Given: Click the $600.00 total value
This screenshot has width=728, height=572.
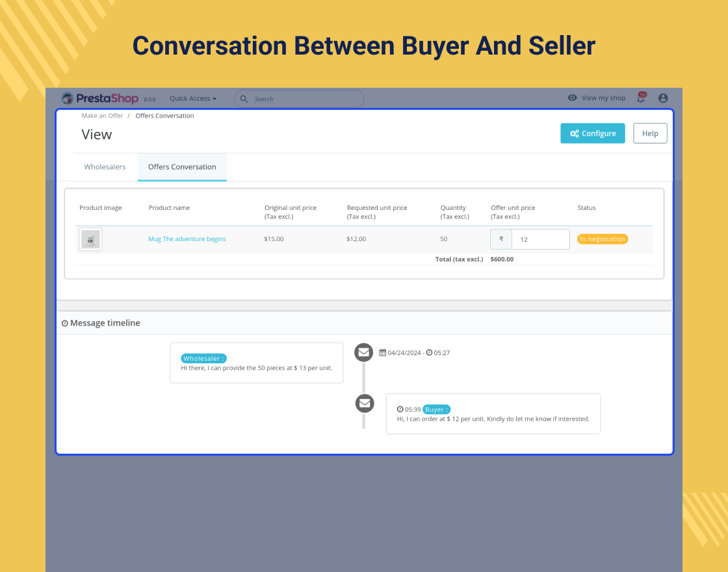Looking at the screenshot, I should (502, 259).
